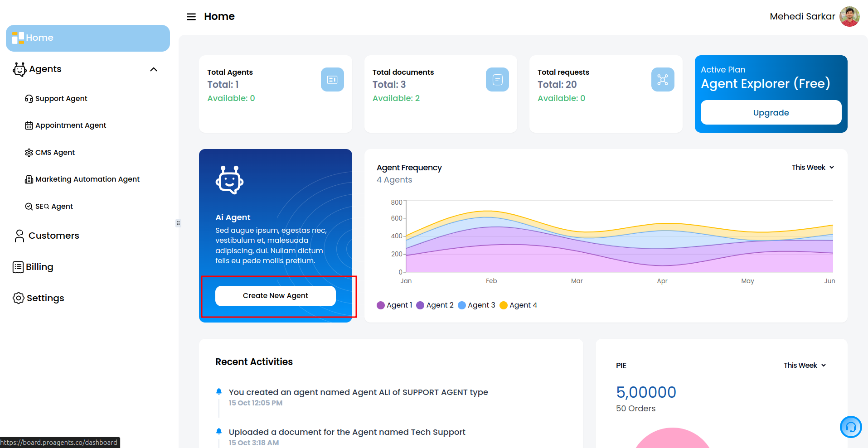
Task: Click the 15 Oct 12:05 PM timestamp
Action: (x=255, y=403)
